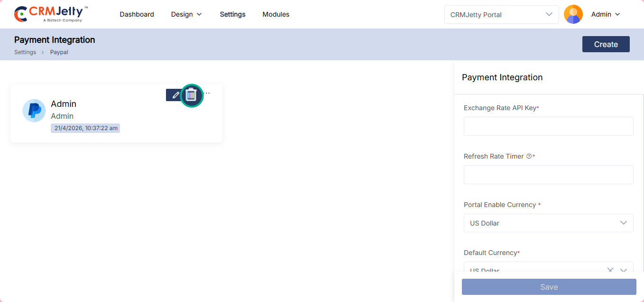Click the CRMJetty logo
The width and height of the screenshot is (644, 302).
coord(51,14)
